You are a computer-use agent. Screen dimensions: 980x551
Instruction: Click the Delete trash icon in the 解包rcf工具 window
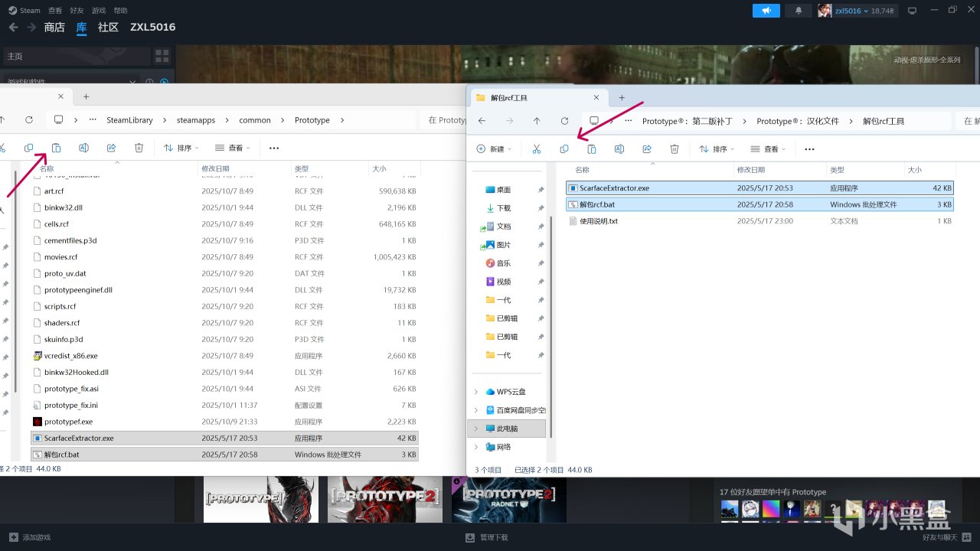pyautogui.click(x=675, y=148)
